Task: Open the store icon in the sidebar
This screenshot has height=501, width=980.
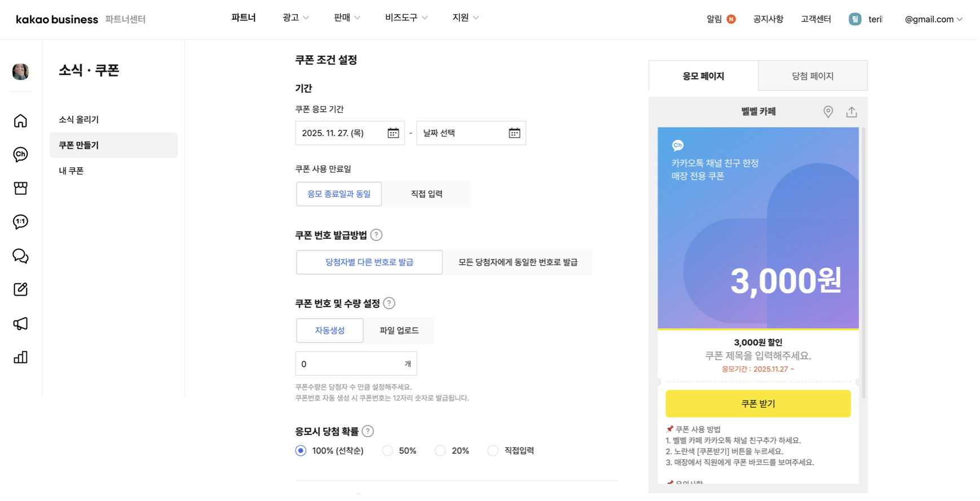Action: 20,188
